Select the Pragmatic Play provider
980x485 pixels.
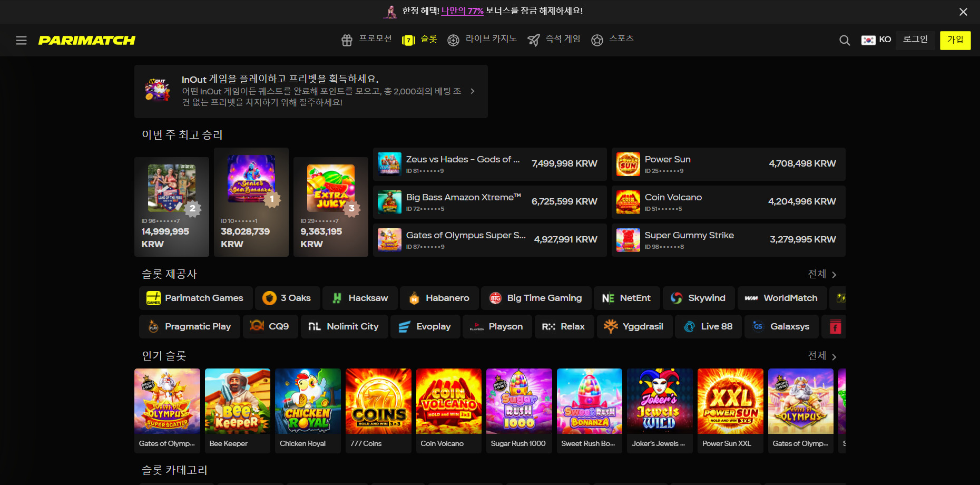(x=190, y=326)
